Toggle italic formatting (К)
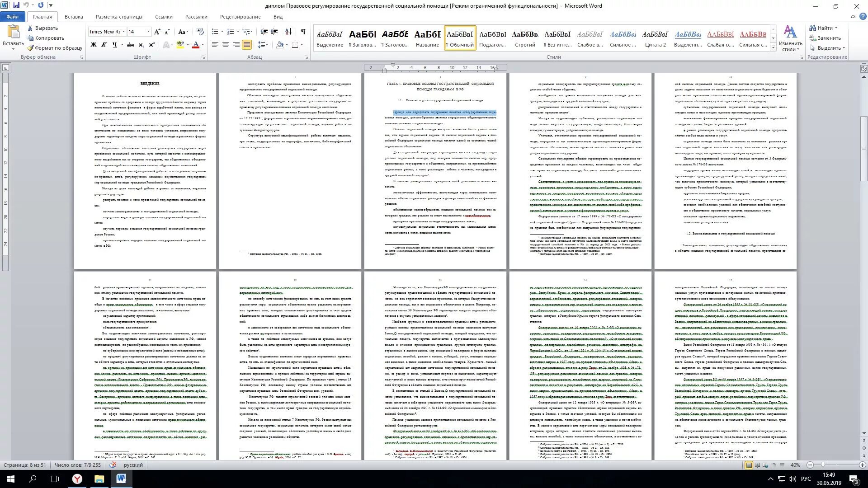This screenshot has width=868, height=488. tap(104, 45)
